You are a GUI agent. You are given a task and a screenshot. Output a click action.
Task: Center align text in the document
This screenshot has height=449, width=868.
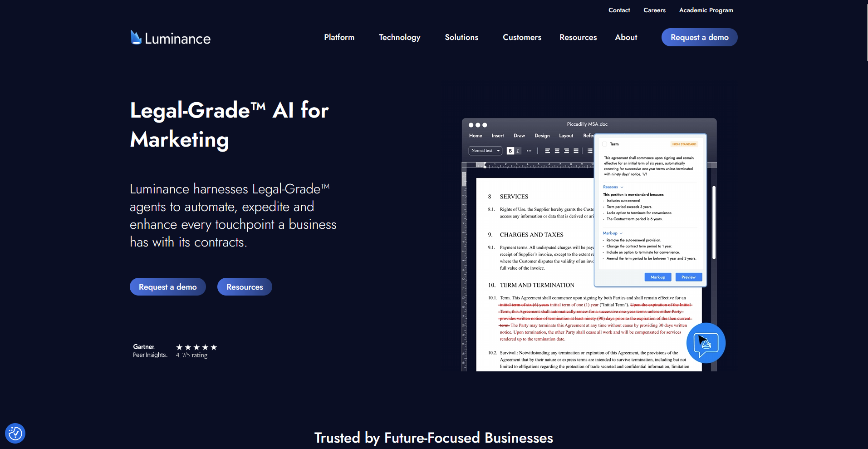pos(557,151)
